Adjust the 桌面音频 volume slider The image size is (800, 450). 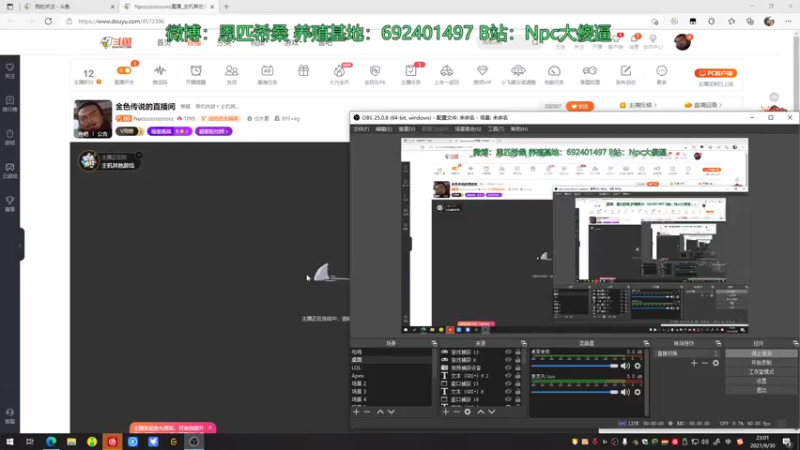tap(574, 366)
